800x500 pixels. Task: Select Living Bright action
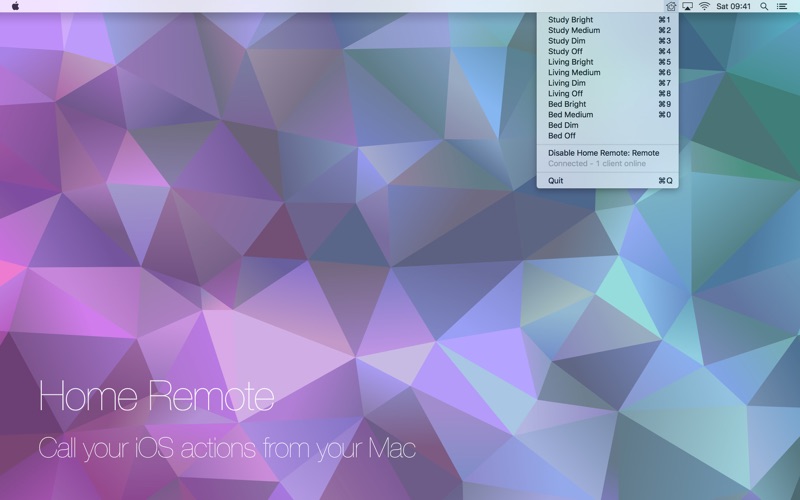(x=608, y=62)
